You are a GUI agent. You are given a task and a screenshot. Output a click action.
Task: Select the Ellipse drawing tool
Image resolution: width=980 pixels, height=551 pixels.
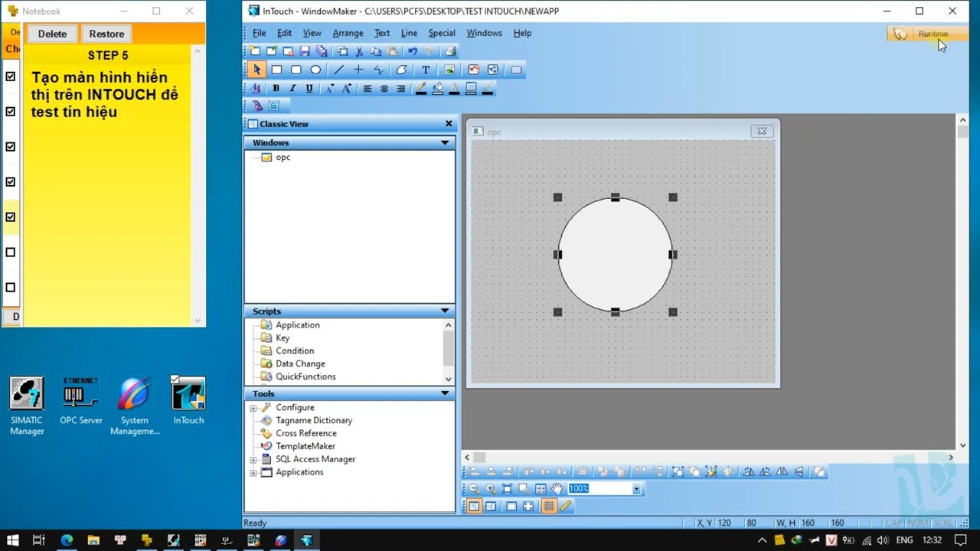(315, 70)
